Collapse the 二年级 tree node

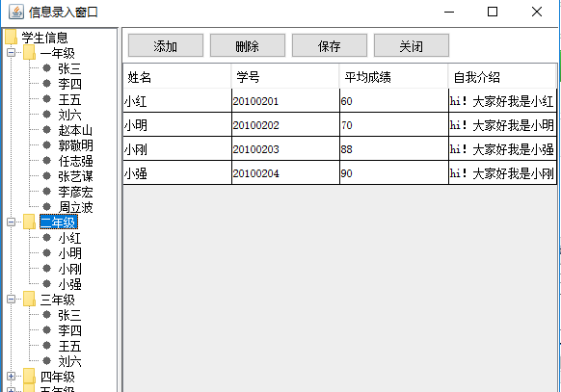pyautogui.click(x=12, y=222)
